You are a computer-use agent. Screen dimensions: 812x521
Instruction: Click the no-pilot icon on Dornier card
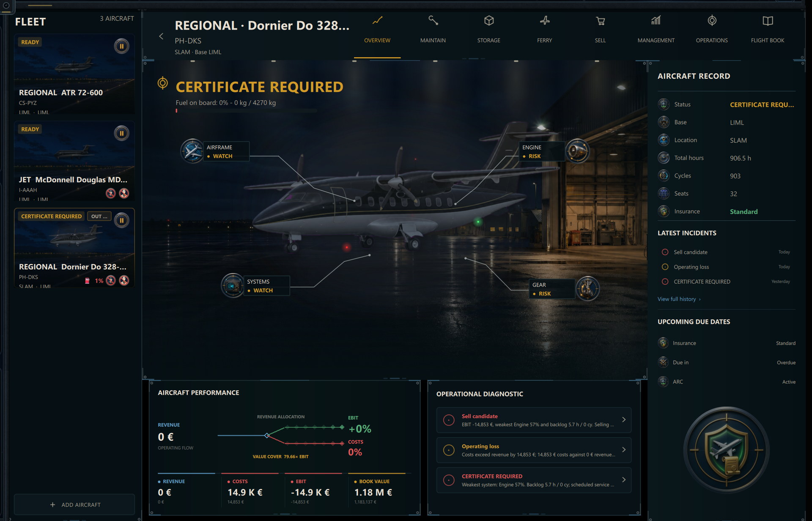111,280
